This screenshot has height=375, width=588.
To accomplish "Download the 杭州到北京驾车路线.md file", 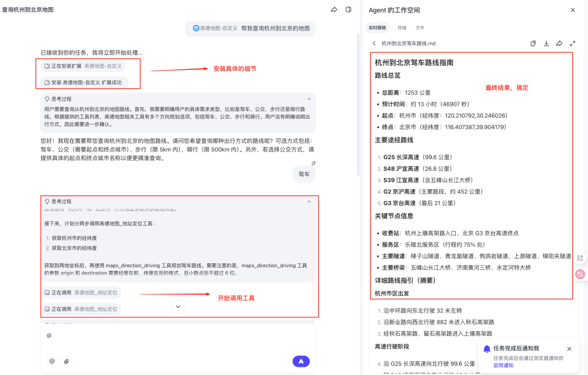I will 547,44.
